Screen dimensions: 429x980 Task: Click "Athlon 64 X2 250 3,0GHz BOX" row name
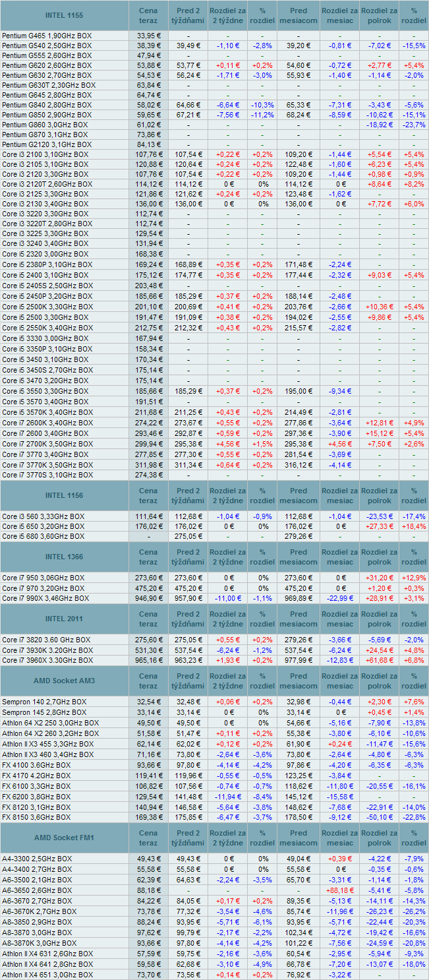point(50,723)
